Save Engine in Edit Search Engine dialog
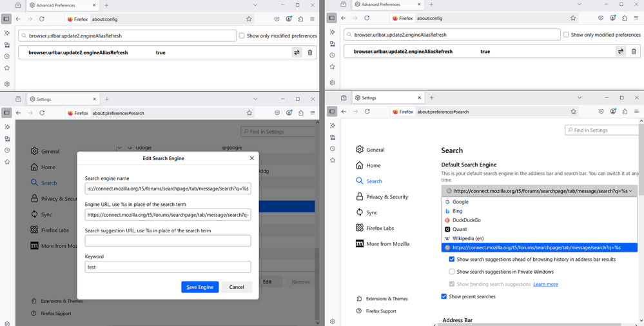The image size is (644, 326). pyautogui.click(x=200, y=287)
